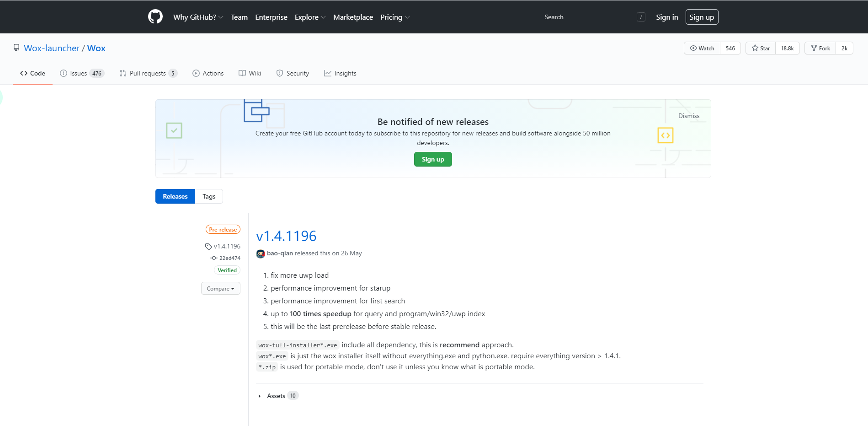Select the Tags tab
868x426 pixels.
[x=209, y=196]
